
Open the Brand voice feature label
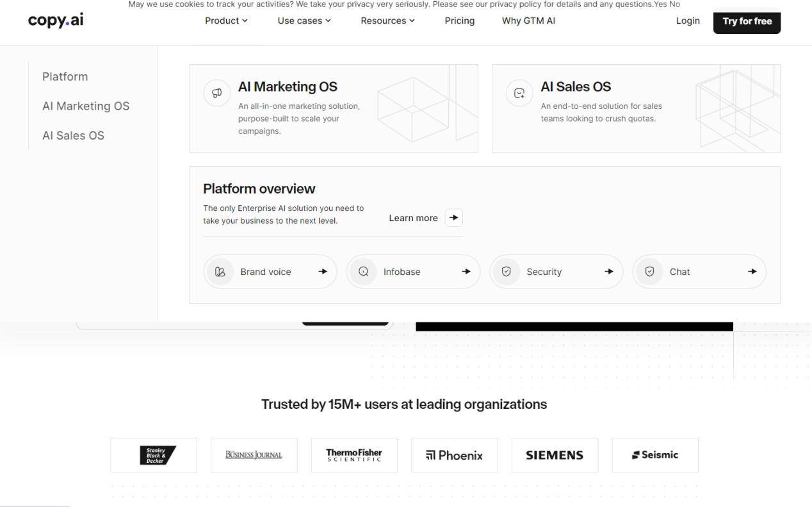click(266, 272)
